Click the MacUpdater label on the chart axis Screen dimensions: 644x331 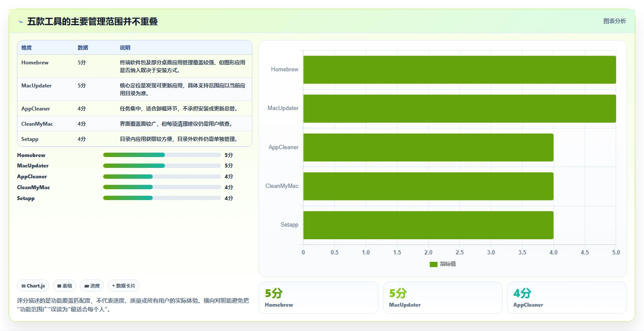(x=283, y=108)
